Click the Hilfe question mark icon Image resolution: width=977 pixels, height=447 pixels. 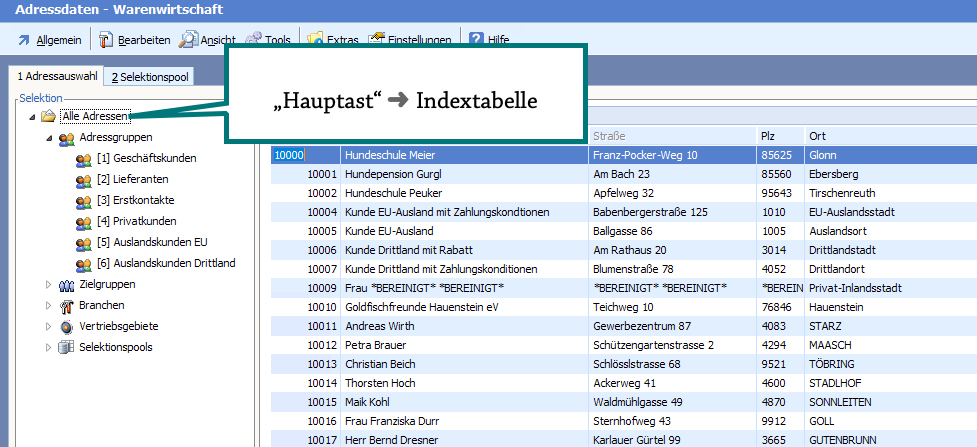coord(475,40)
